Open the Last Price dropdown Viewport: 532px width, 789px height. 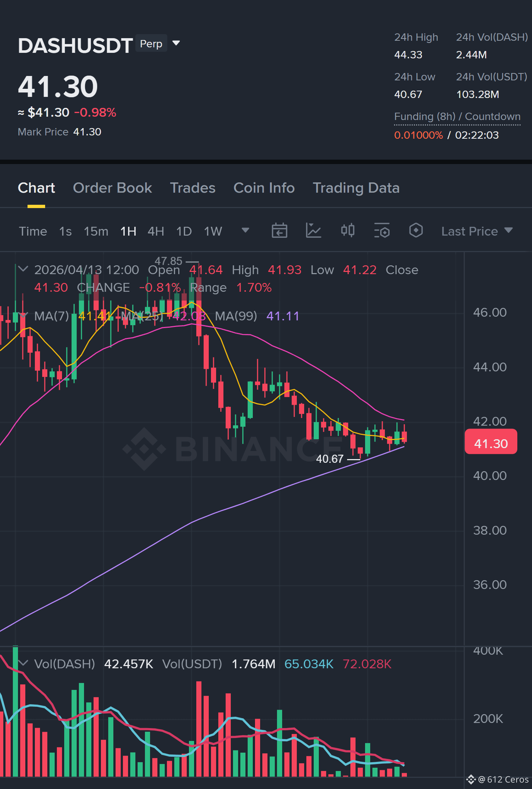477,231
